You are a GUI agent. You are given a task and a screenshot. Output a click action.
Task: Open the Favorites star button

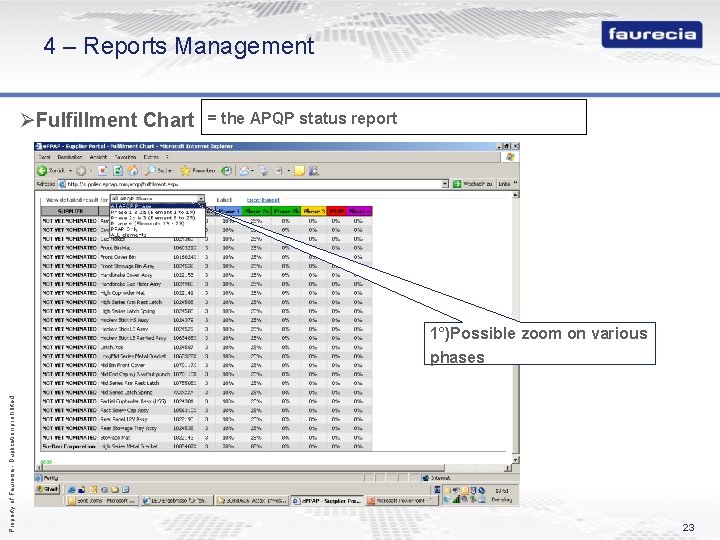coord(198,171)
